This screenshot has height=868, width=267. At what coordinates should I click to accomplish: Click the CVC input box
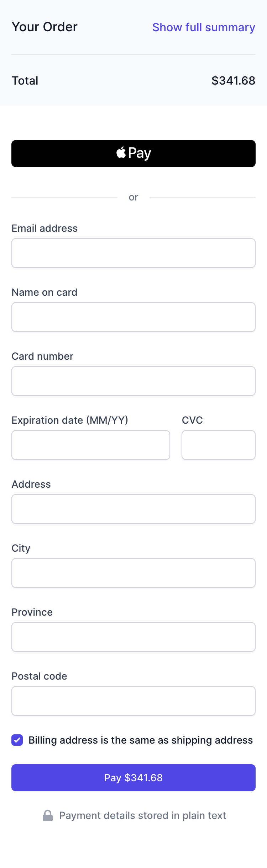coord(219,445)
